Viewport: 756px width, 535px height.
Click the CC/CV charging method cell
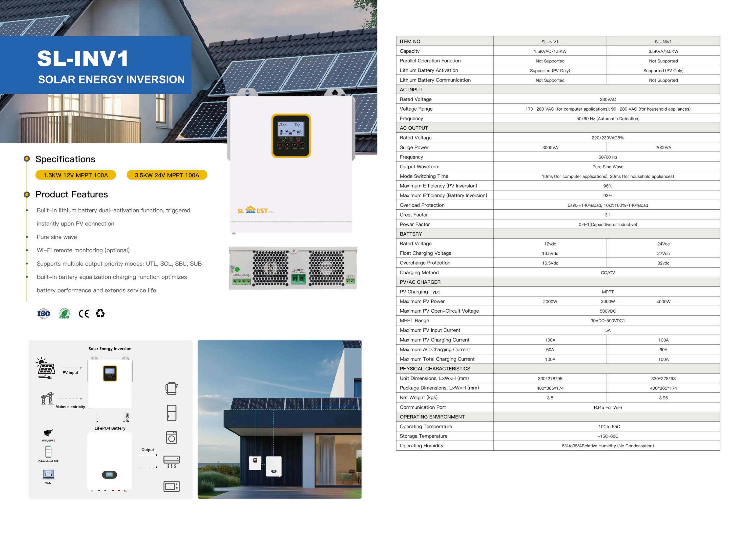tap(606, 272)
